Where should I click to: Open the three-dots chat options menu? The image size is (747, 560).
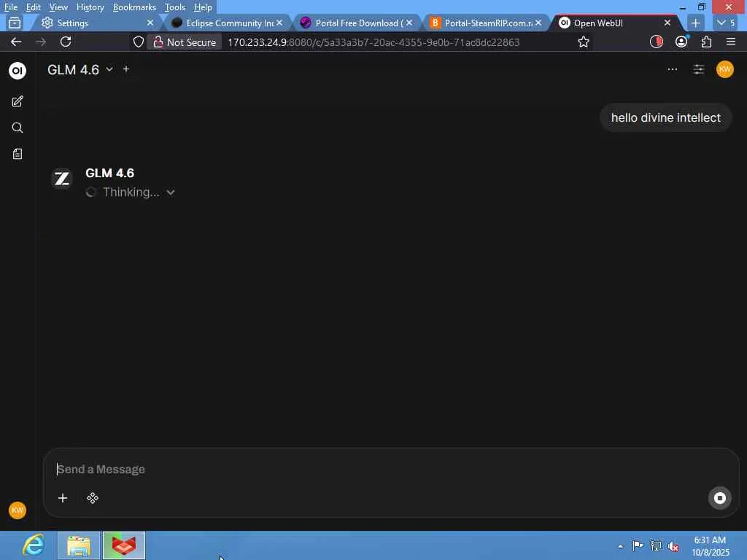pos(672,69)
